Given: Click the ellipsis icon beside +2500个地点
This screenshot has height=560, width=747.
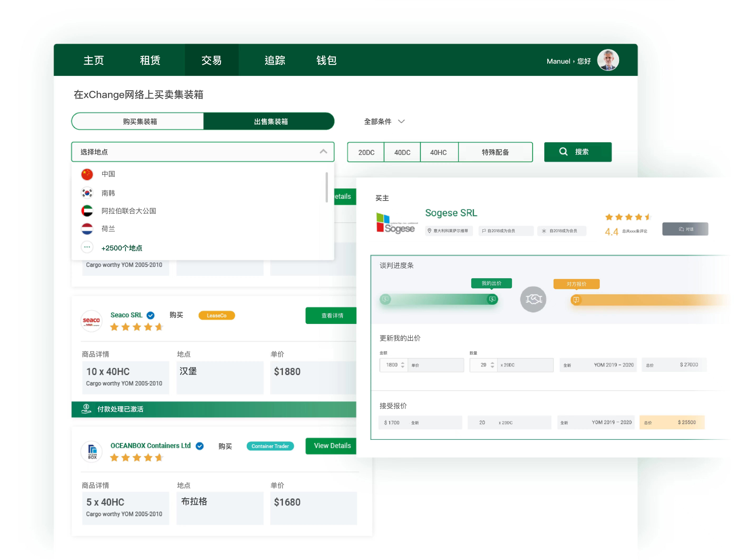Looking at the screenshot, I should pyautogui.click(x=87, y=247).
